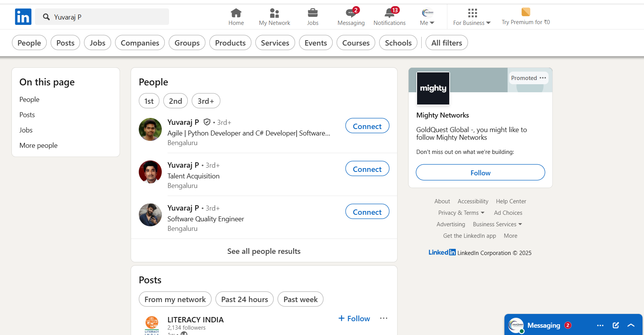Click the More footer link

(511, 236)
